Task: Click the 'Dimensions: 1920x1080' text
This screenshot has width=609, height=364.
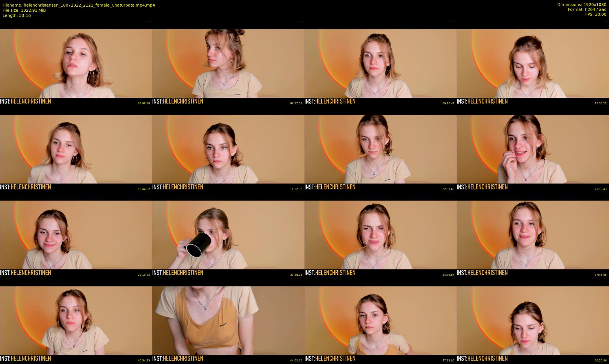Action: click(x=582, y=5)
